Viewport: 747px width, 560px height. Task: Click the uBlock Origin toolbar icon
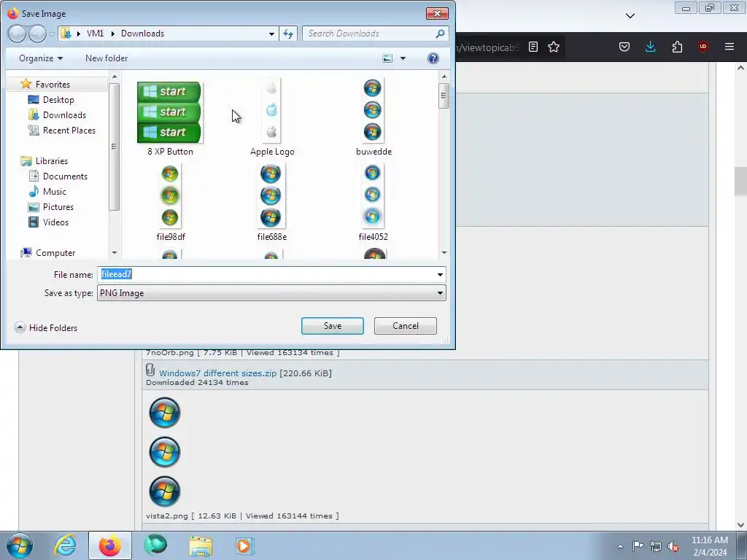[703, 47]
